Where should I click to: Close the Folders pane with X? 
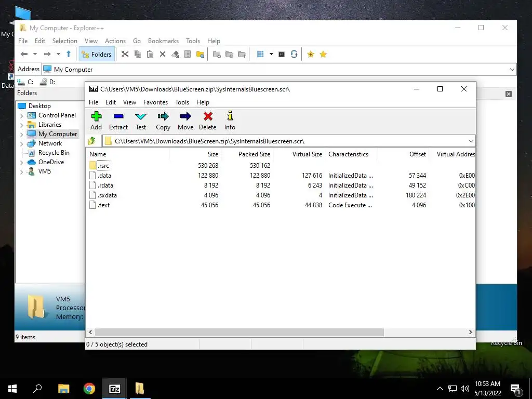point(508,94)
